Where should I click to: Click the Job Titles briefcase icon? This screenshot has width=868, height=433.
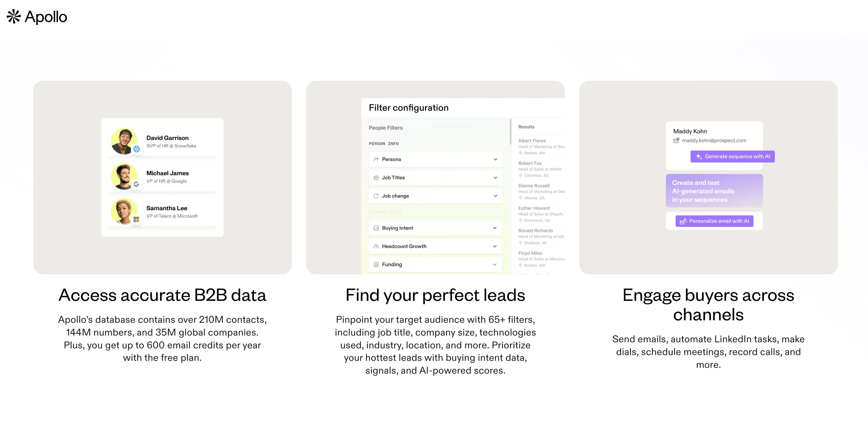[376, 178]
